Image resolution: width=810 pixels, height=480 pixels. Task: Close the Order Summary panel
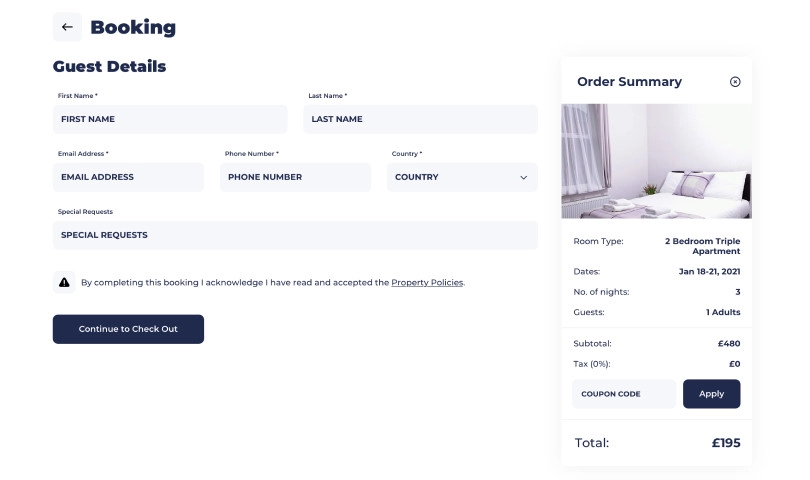pos(735,82)
